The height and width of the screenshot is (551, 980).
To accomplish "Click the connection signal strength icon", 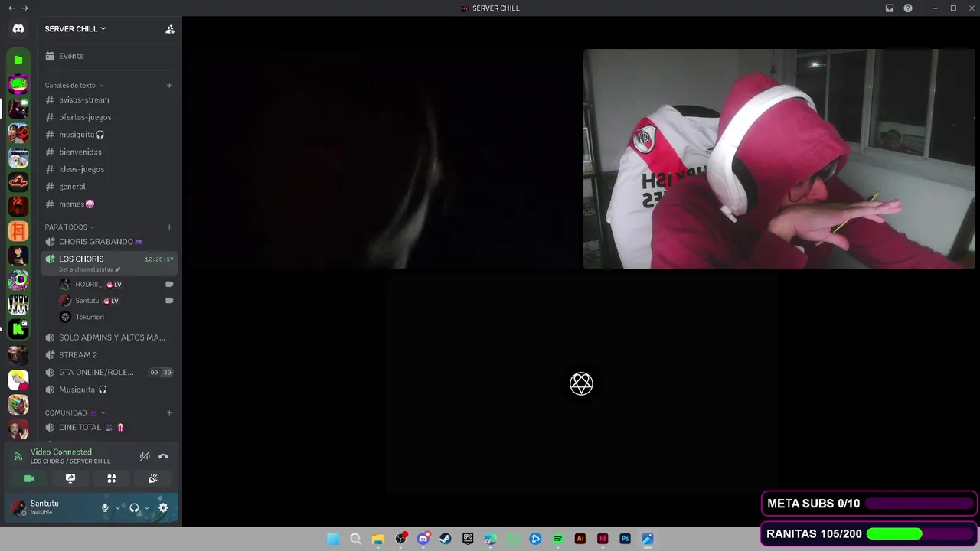I will click(18, 456).
